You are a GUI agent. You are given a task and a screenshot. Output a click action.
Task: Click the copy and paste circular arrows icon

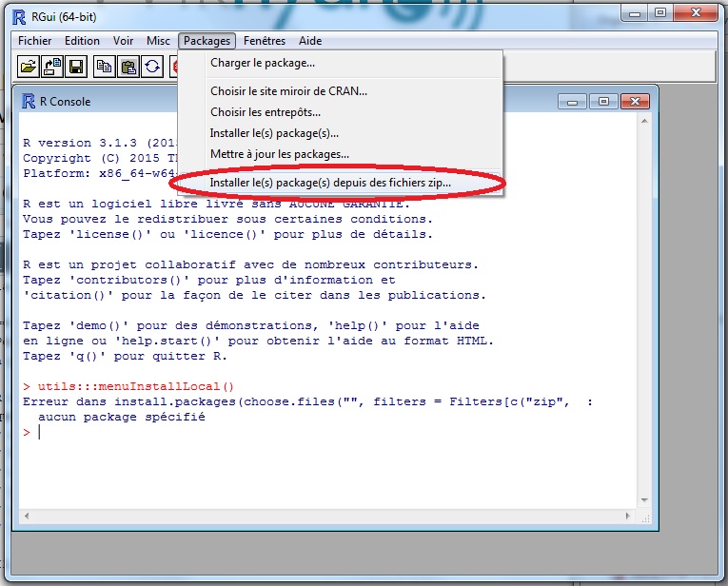(152, 67)
